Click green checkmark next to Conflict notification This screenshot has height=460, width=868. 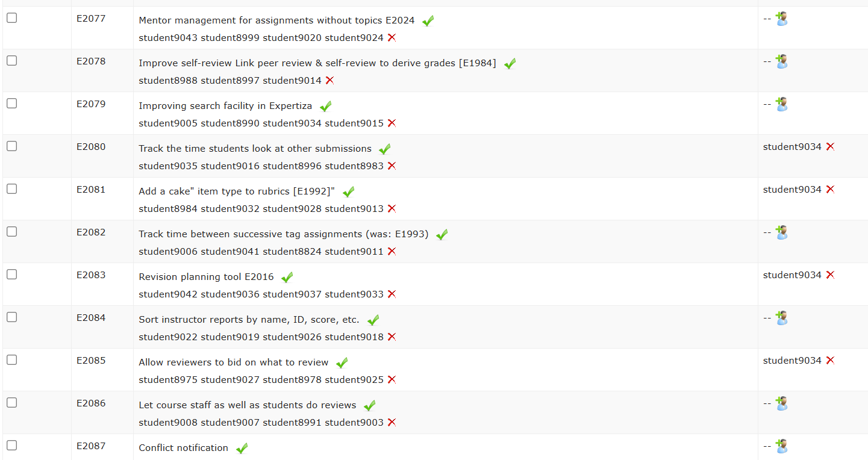click(x=242, y=449)
